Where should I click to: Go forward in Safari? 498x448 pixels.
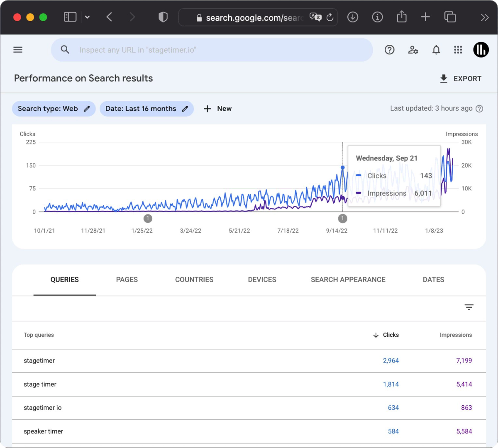pyautogui.click(x=132, y=17)
